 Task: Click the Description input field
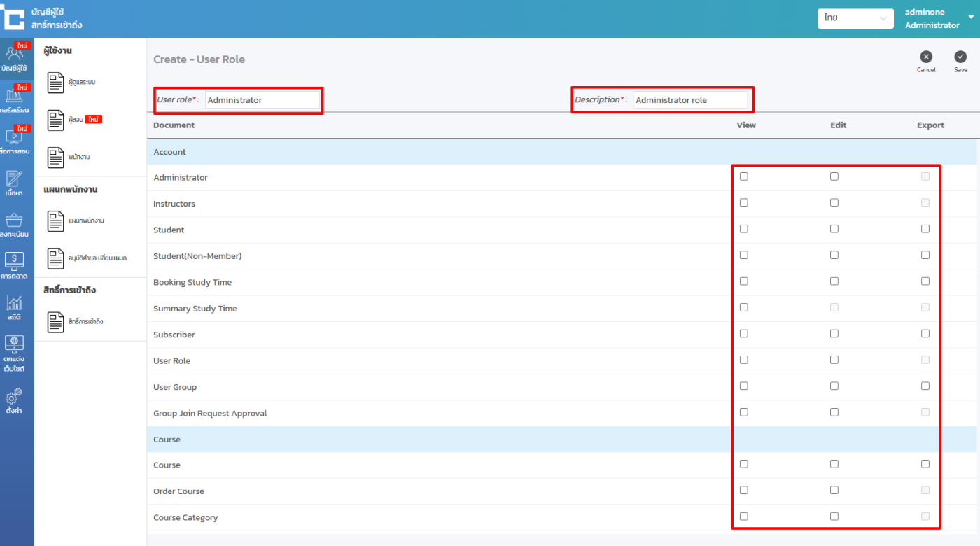[x=689, y=100]
